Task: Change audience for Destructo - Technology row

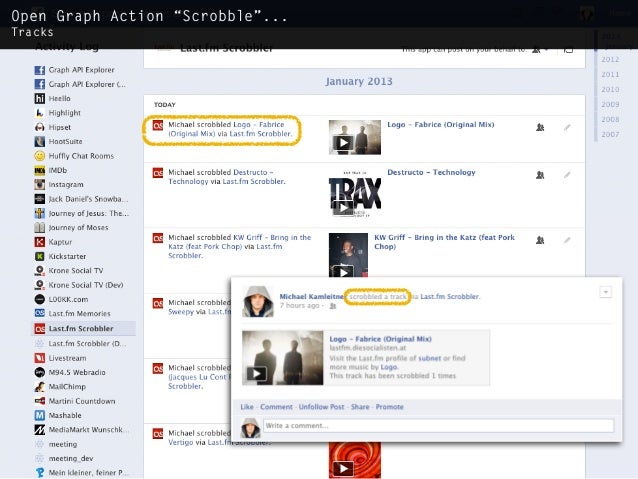Action: tap(540, 175)
